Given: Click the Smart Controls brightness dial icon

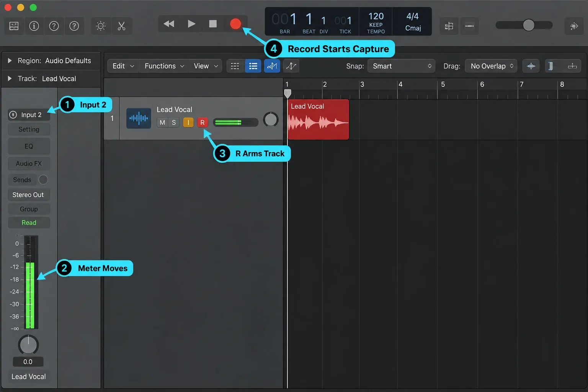Looking at the screenshot, I should 101,26.
